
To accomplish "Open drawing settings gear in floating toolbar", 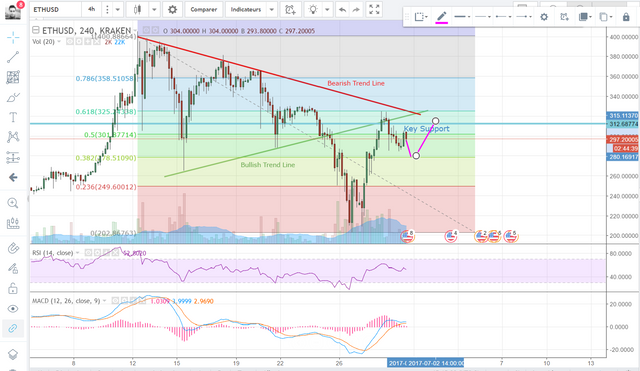I will coord(544,17).
